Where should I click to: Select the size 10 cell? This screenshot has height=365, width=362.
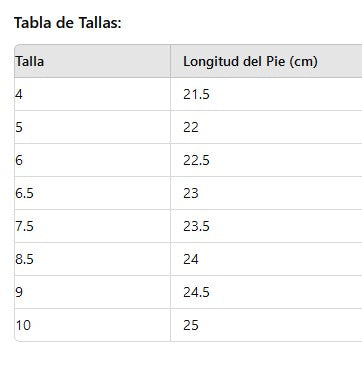pyautogui.click(x=92, y=325)
